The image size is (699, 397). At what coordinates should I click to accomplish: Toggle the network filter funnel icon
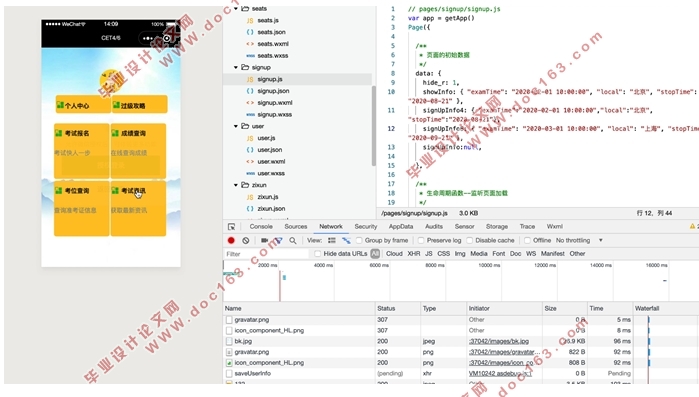279,241
